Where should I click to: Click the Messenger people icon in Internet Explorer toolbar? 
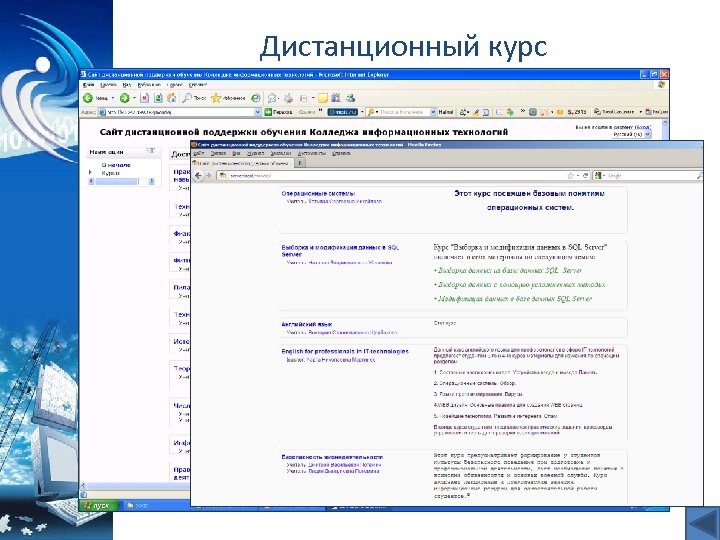click(x=351, y=98)
